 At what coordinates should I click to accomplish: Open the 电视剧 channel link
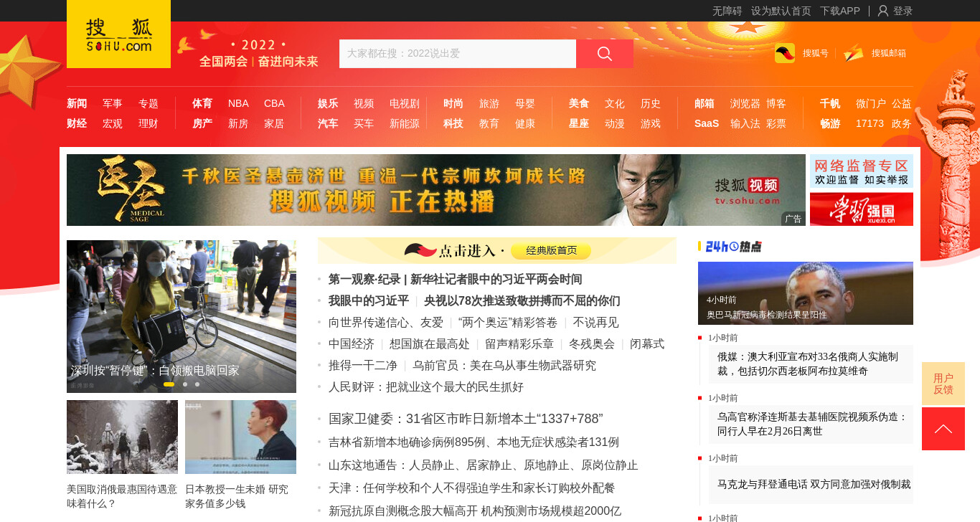pos(405,103)
